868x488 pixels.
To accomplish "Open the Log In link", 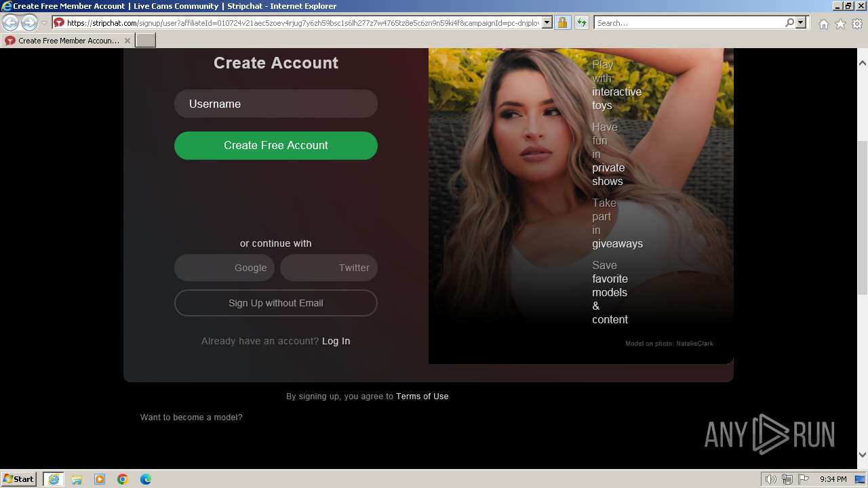I will 336,341.
